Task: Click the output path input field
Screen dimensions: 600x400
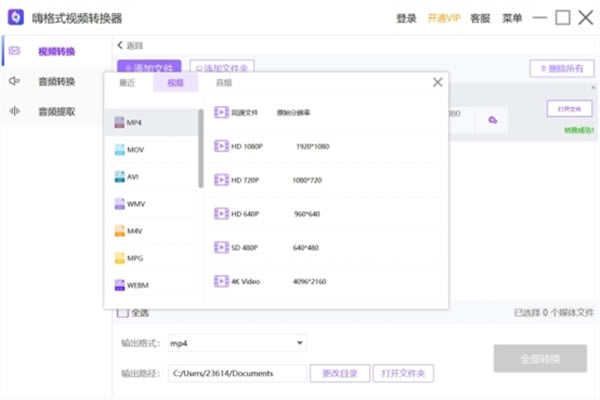Action: 236,373
